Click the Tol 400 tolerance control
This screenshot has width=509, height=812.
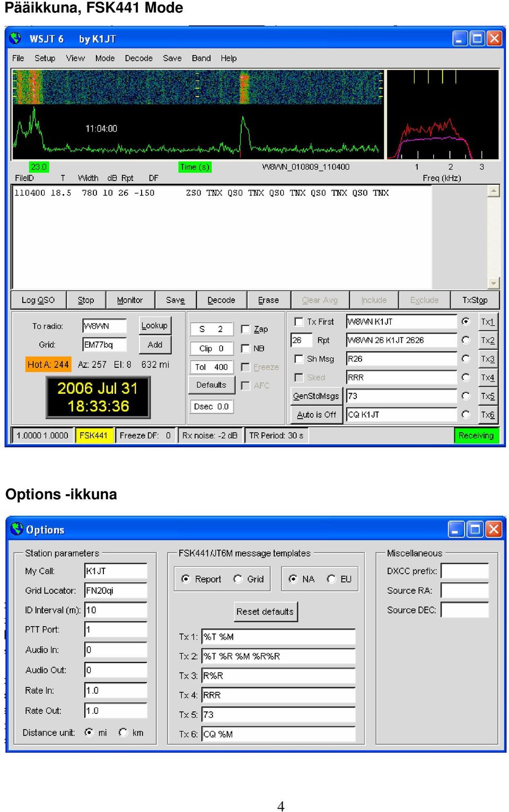pos(212,367)
